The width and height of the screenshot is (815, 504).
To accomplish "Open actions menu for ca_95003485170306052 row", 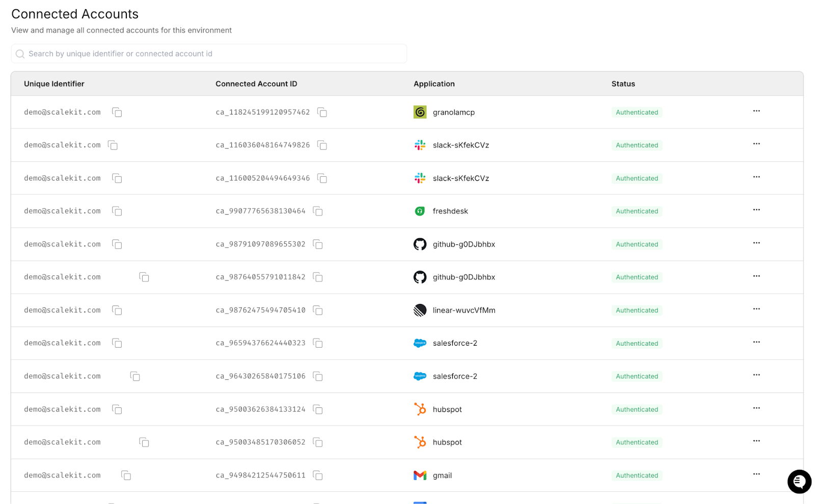I will coord(756,441).
